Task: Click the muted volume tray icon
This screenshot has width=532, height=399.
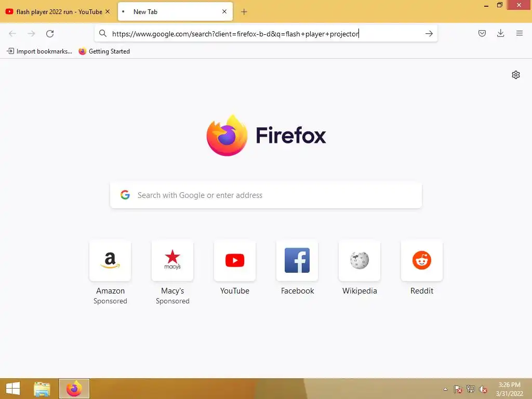Action: (483, 389)
